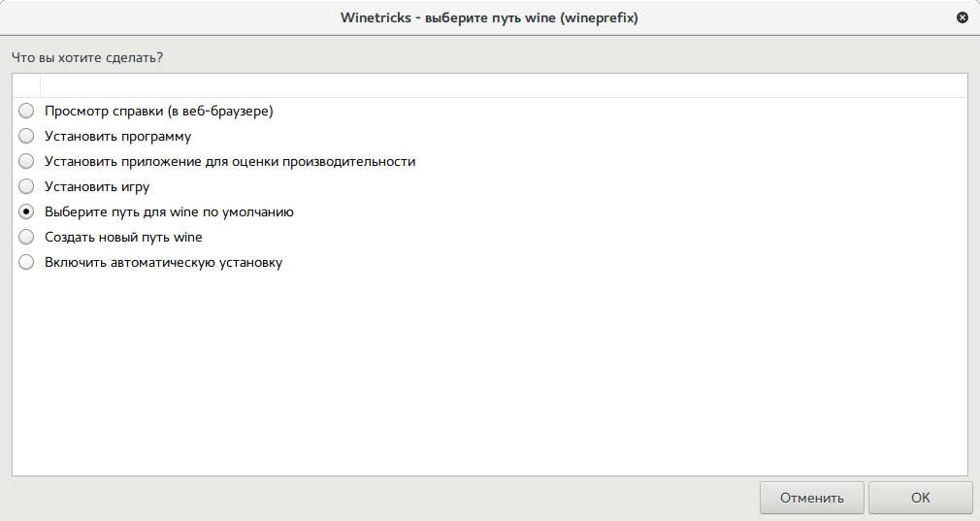980x521 pixels.
Task: Click the text 'Установить приложение для оценки производительности'
Action: (230, 162)
